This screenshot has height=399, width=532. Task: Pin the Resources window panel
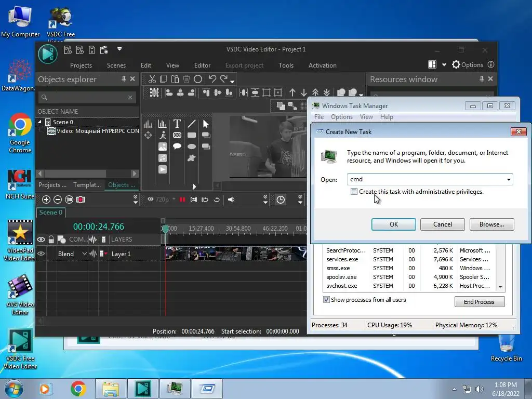[x=482, y=79]
